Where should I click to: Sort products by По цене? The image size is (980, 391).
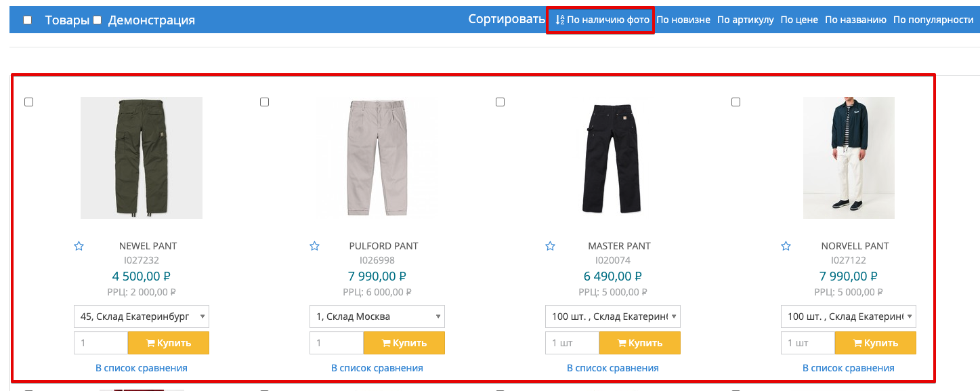point(799,20)
